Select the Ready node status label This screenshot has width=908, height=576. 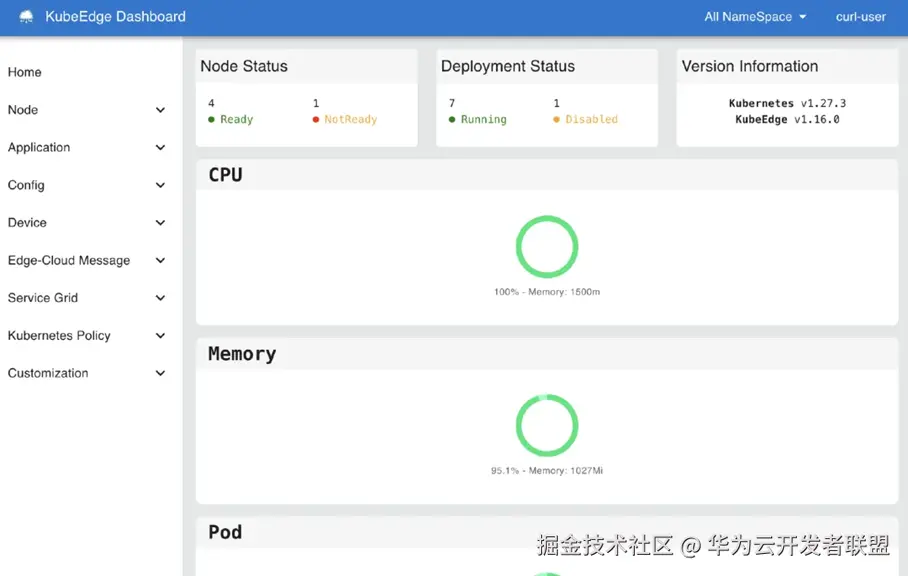[236, 120]
